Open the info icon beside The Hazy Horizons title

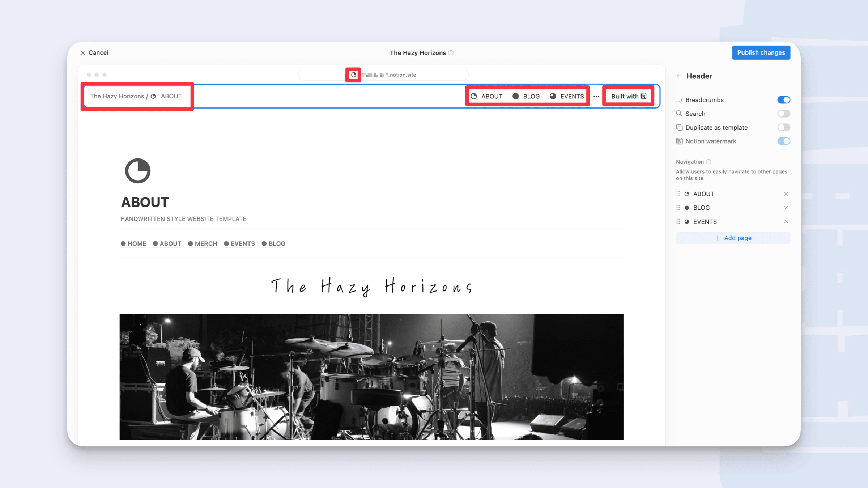[x=451, y=53]
